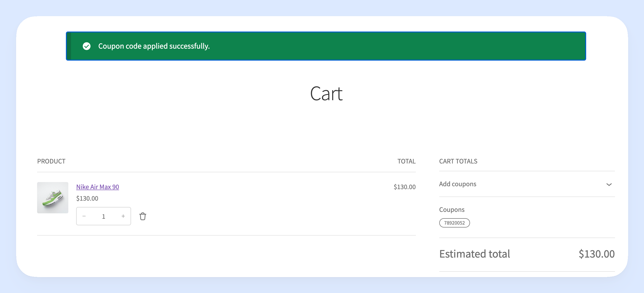The height and width of the screenshot is (293, 644).
Task: Increase quantity with the plus button
Action: pyautogui.click(x=123, y=216)
